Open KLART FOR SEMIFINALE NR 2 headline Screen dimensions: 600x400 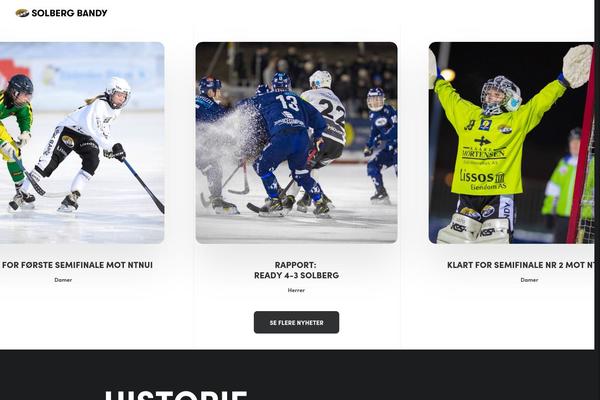pos(521,265)
